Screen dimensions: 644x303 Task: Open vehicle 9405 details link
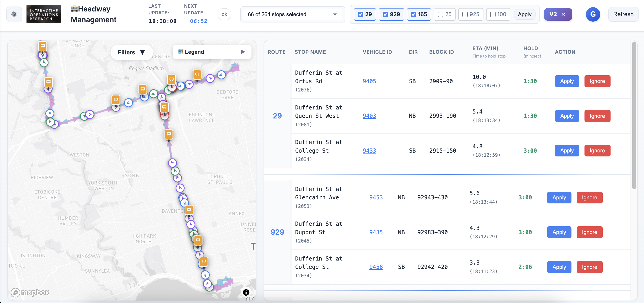pos(369,81)
